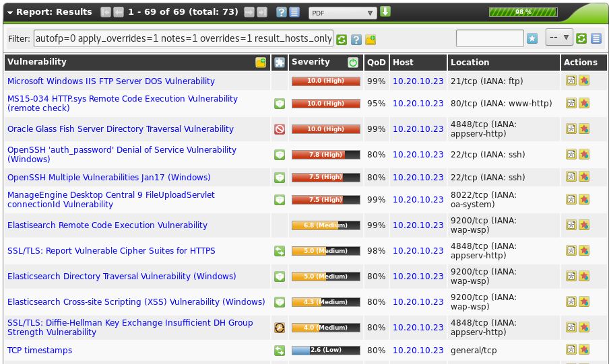The height and width of the screenshot is (364, 609).
Task: Add override to ManageEngine Desktop Central result
Action: coord(584,199)
